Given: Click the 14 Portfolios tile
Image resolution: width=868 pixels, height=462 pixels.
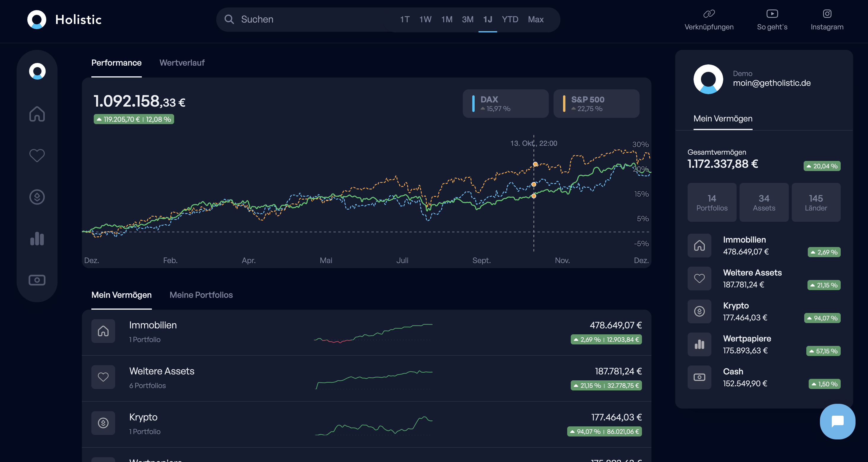Looking at the screenshot, I should (x=712, y=202).
